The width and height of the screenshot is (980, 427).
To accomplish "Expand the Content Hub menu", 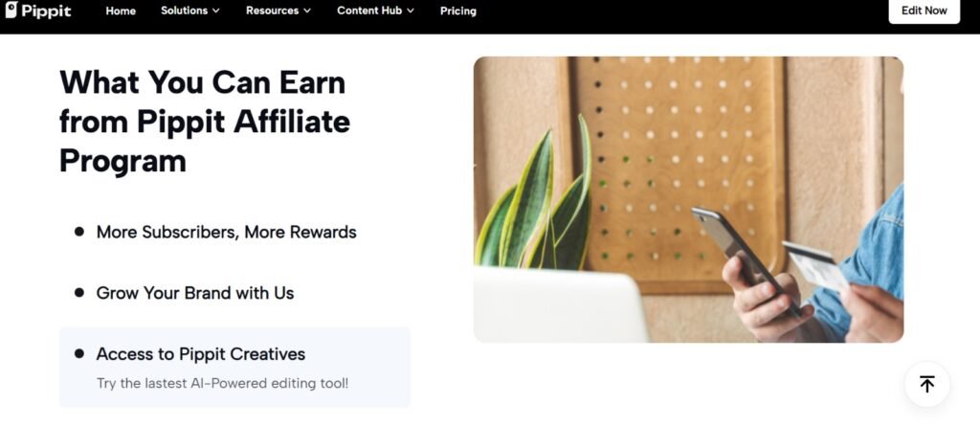I will [375, 11].
